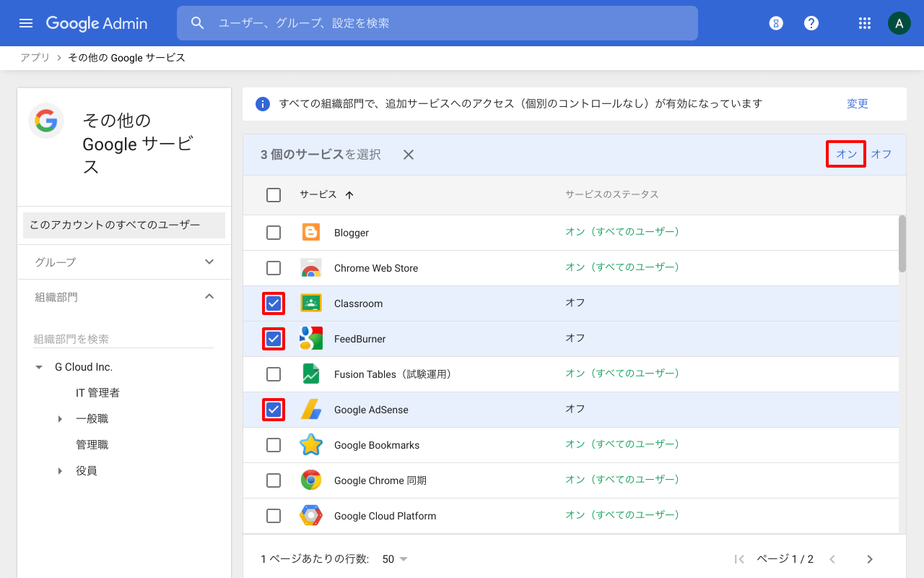Click the 組織部門を検索 field
This screenshot has width=924, height=578.
[123, 339]
